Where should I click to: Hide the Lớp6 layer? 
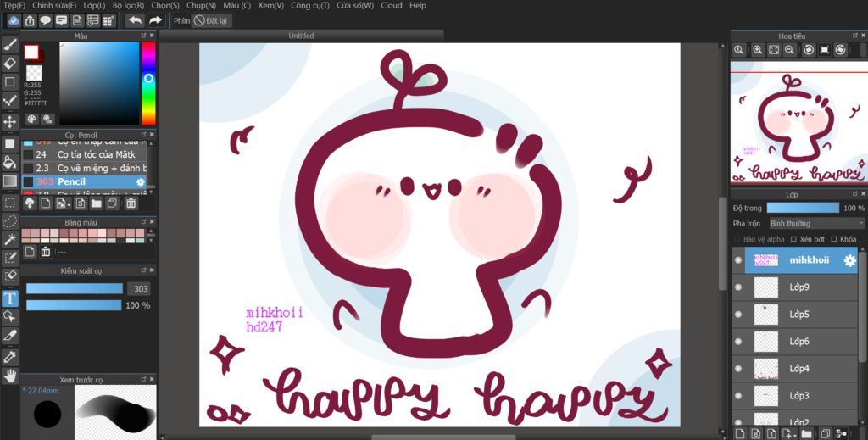coord(738,342)
